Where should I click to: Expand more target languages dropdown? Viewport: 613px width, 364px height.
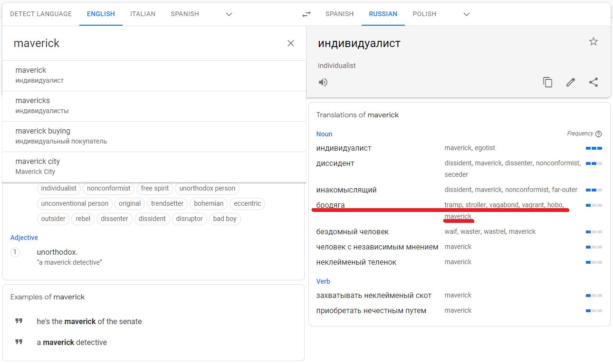tap(467, 14)
